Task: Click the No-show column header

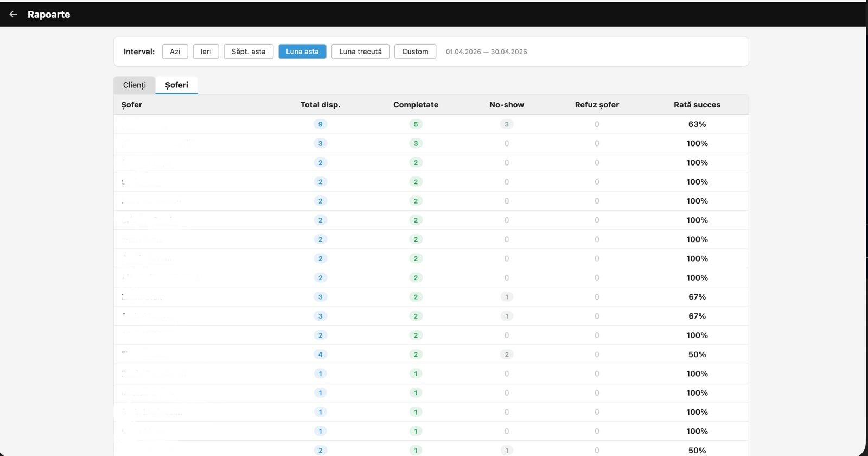Action: [x=506, y=105]
